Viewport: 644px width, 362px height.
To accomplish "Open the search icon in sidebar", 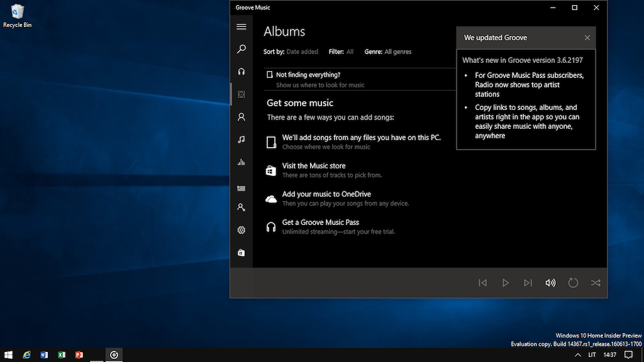I will click(241, 49).
